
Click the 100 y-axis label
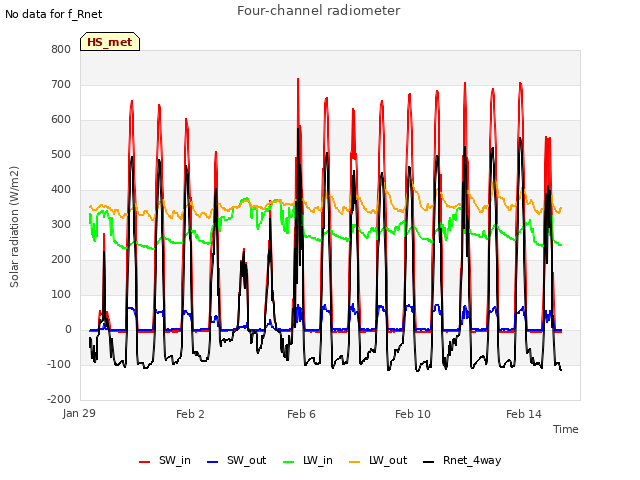pos(61,295)
